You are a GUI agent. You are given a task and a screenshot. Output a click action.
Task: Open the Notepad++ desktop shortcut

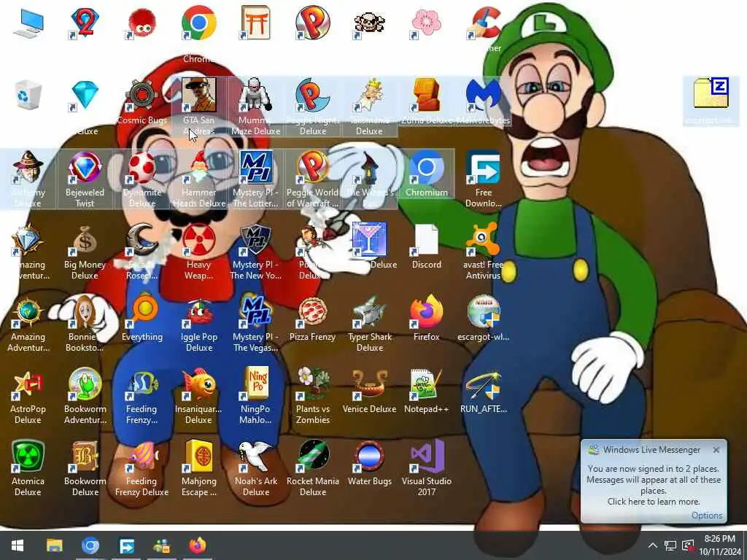pyautogui.click(x=426, y=384)
